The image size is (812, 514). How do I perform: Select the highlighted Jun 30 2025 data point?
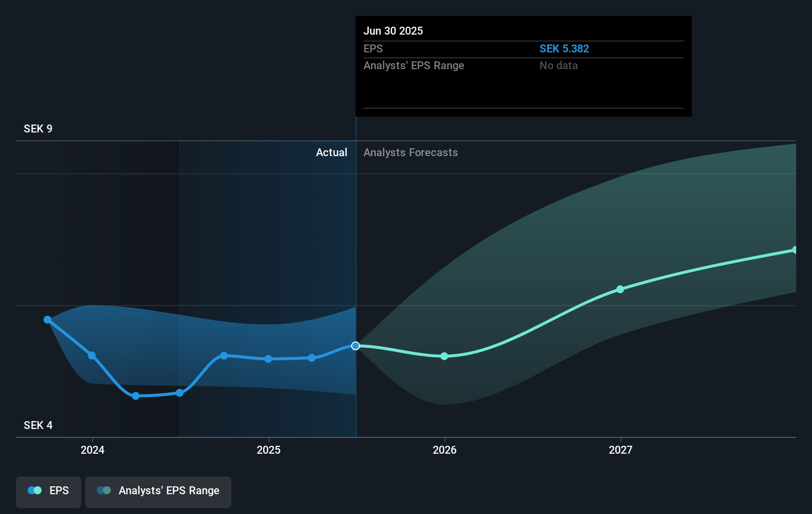click(x=355, y=346)
